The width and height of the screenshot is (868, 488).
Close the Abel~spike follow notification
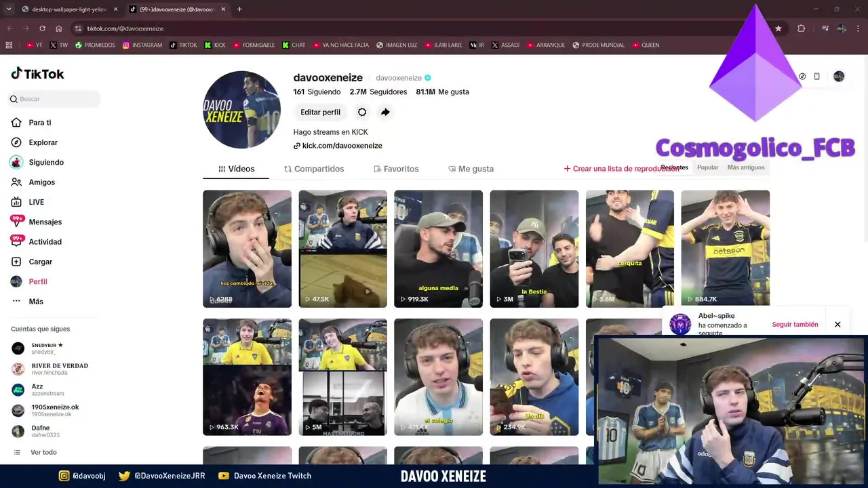click(x=837, y=325)
